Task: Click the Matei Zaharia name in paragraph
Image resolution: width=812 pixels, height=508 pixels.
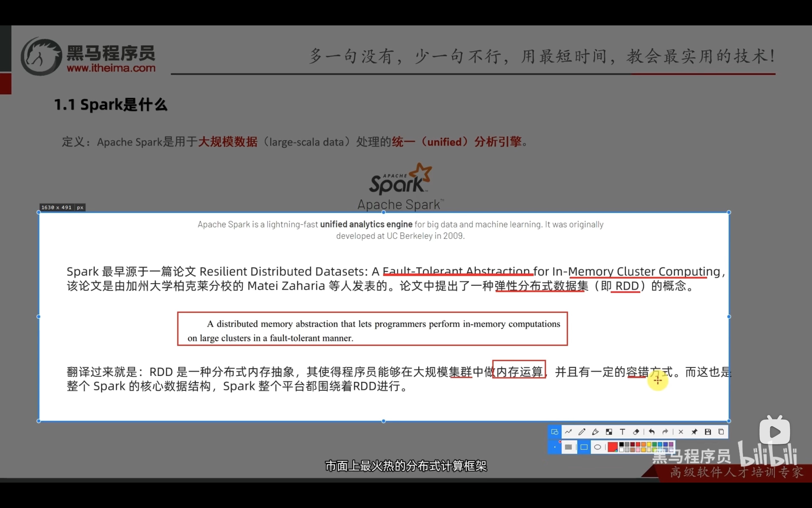Action: coord(286,286)
